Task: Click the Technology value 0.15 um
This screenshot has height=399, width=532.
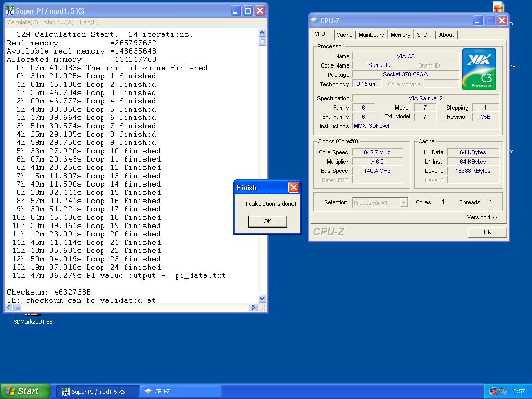Action: click(x=366, y=84)
